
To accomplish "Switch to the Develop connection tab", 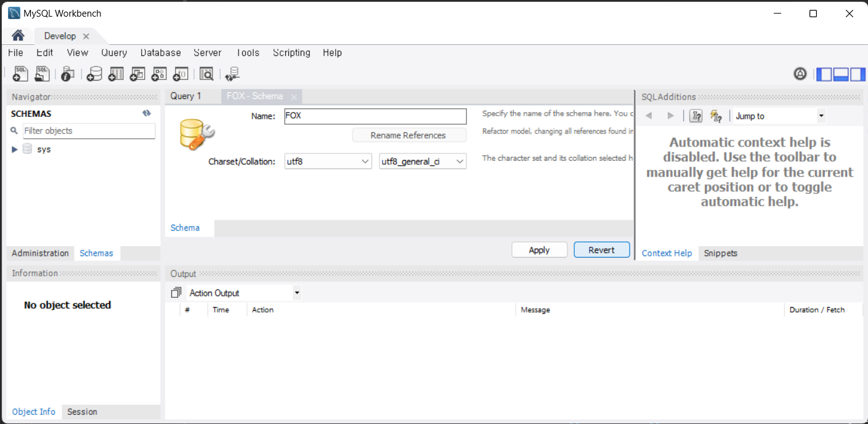I will 60,36.
